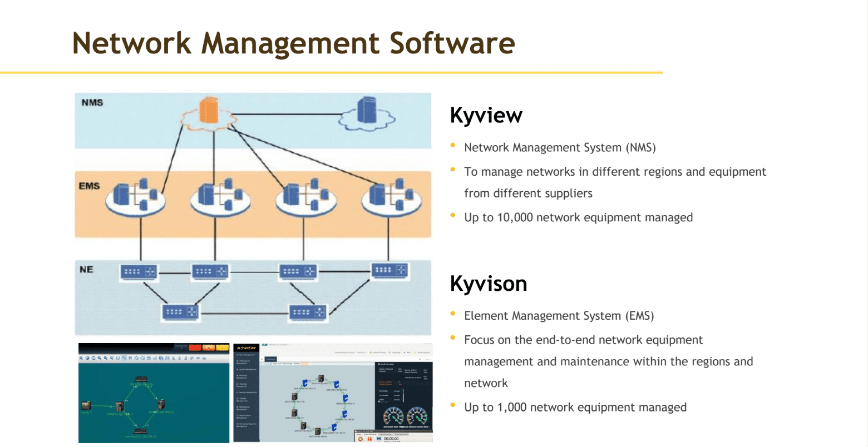The height and width of the screenshot is (447, 868).
Task: Click the orange alarm indicator in topology screenshot
Action: [209, 347]
